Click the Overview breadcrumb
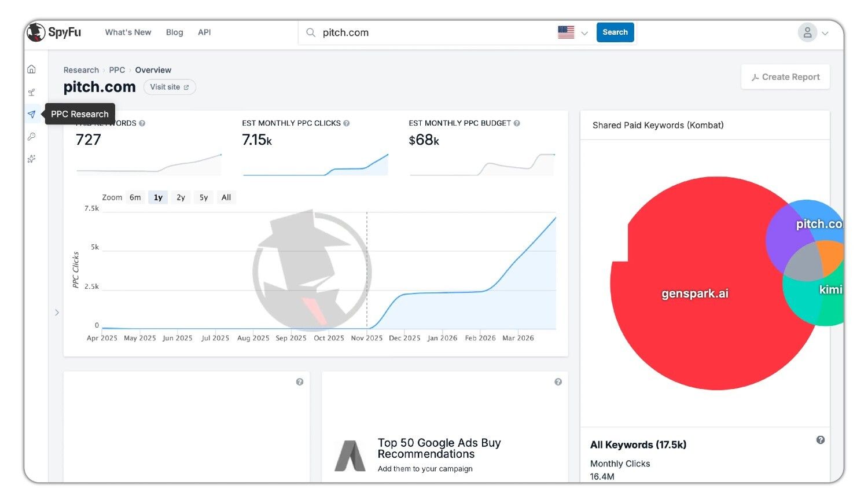Image resolution: width=868 pixels, height=503 pixels. [x=153, y=70]
